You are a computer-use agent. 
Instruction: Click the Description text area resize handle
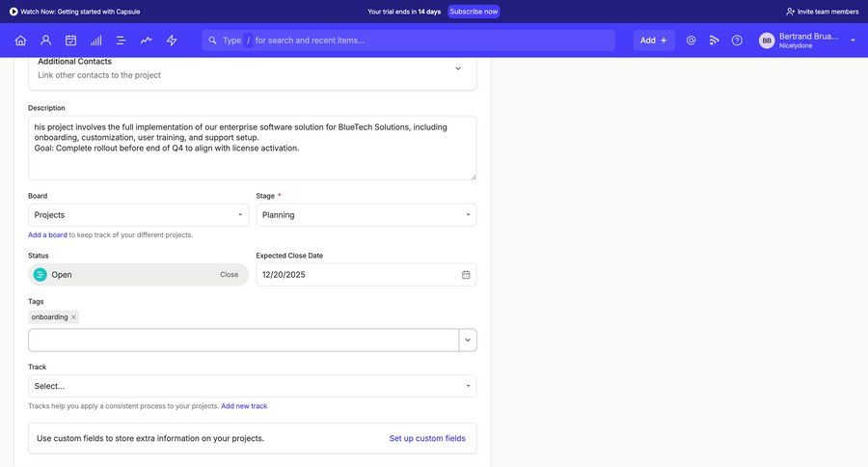(x=474, y=177)
